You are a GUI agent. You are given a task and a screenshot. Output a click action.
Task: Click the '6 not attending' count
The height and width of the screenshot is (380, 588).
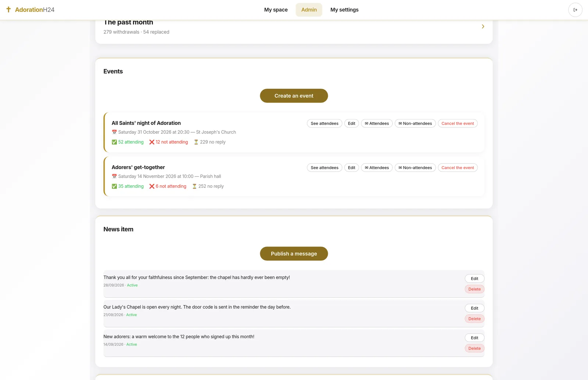tap(168, 186)
